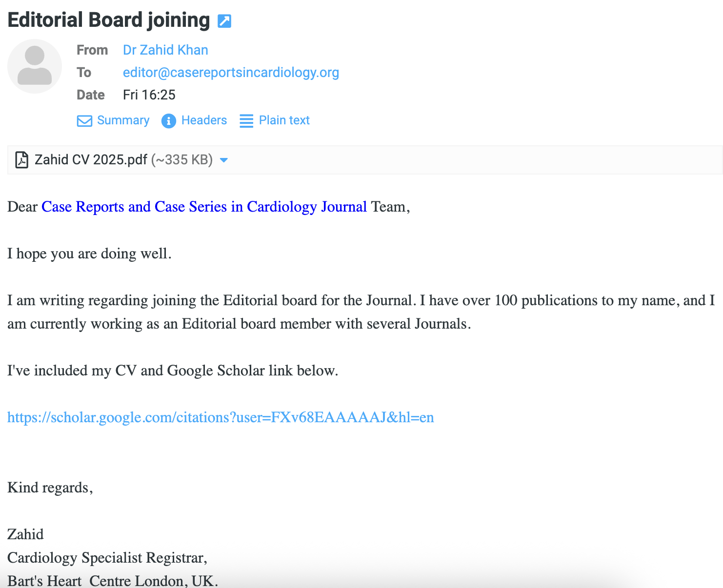This screenshot has height=588, width=723.
Task: Click the Headers info icon
Action: tap(168, 121)
